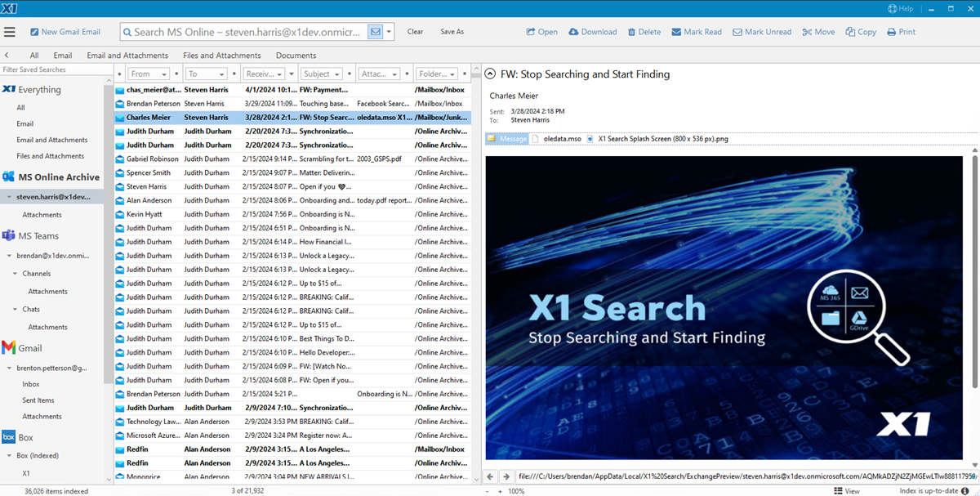The width and height of the screenshot is (980, 496).
Task: Click in the Filter Saved Searches field
Action: pyautogui.click(x=52, y=69)
